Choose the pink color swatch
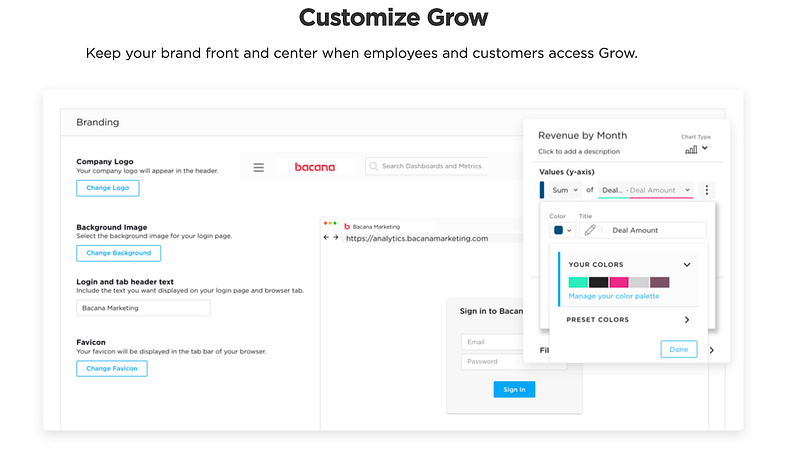Screen dimensions: 800x467 [619, 282]
